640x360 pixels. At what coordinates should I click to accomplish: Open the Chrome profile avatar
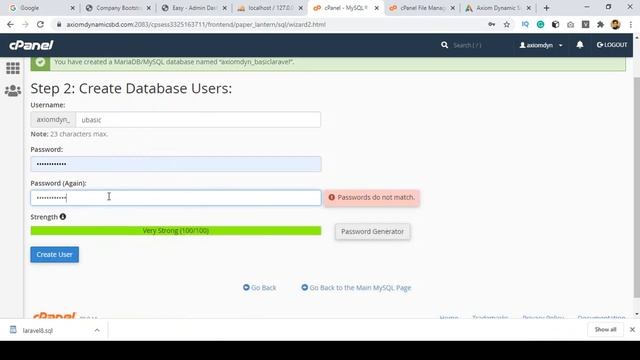point(616,24)
